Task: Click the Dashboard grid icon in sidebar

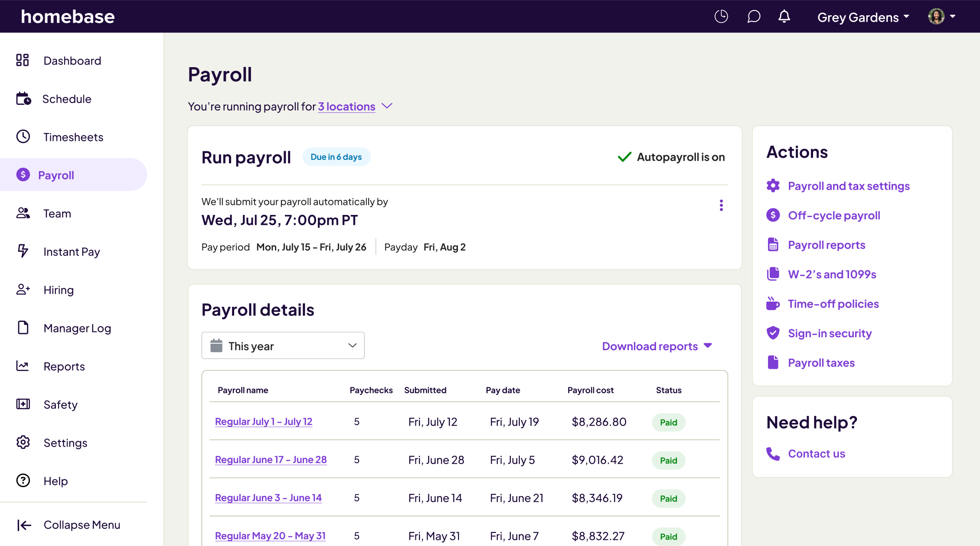Action: (23, 60)
